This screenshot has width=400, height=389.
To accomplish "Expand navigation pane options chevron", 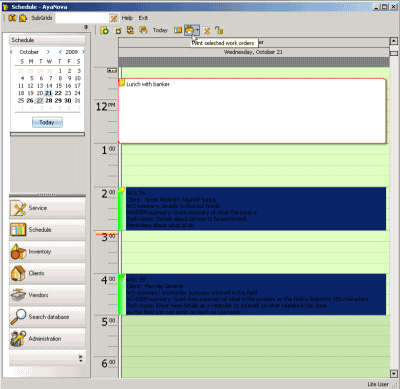I will coord(80,358).
